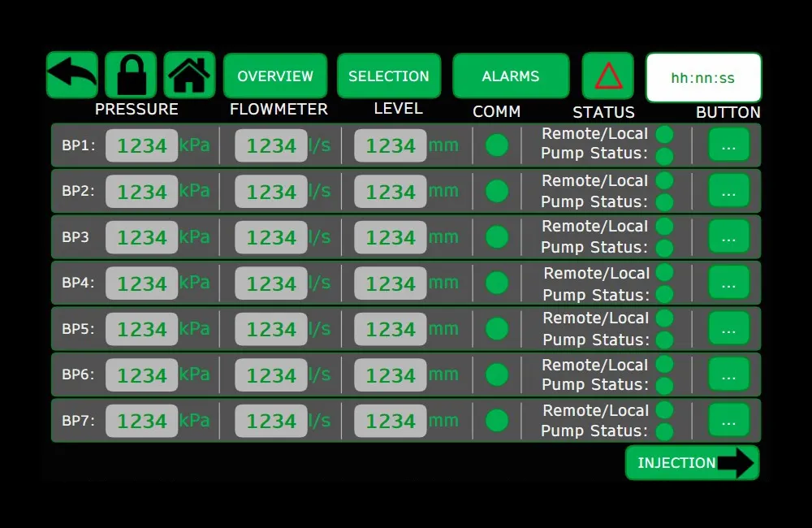Click the COMM status indicator for BP6
This screenshot has width=812, height=528.
pos(497,374)
